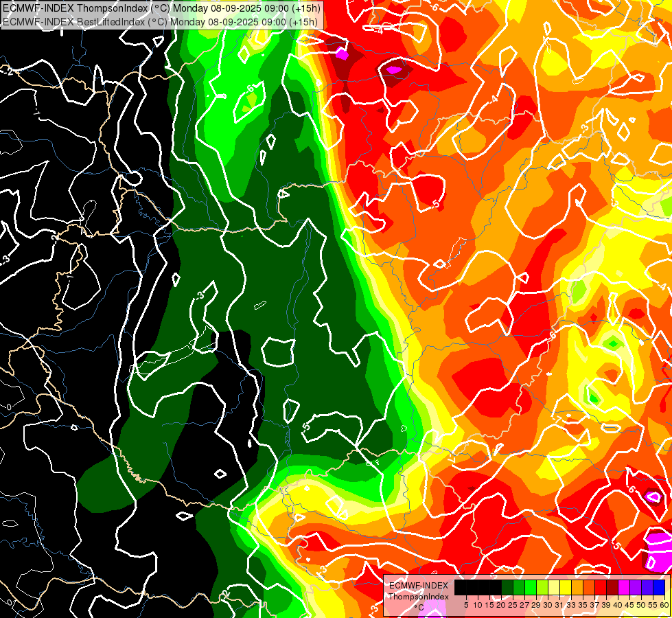The width and height of the screenshot is (672, 618).
Task: Click the legend tick label 5
Action: click(466, 605)
